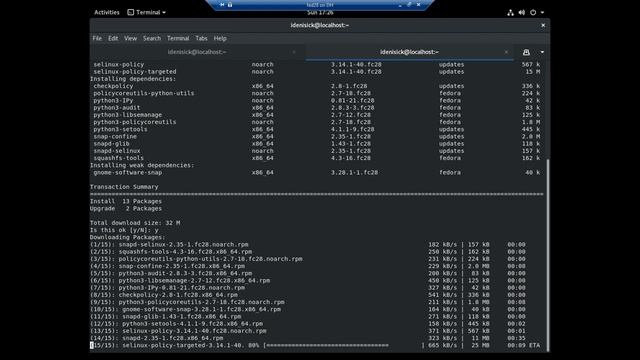The width and height of the screenshot is (640, 360).
Task: Click the Sun 17:26 clock in top bar
Action: point(320,13)
